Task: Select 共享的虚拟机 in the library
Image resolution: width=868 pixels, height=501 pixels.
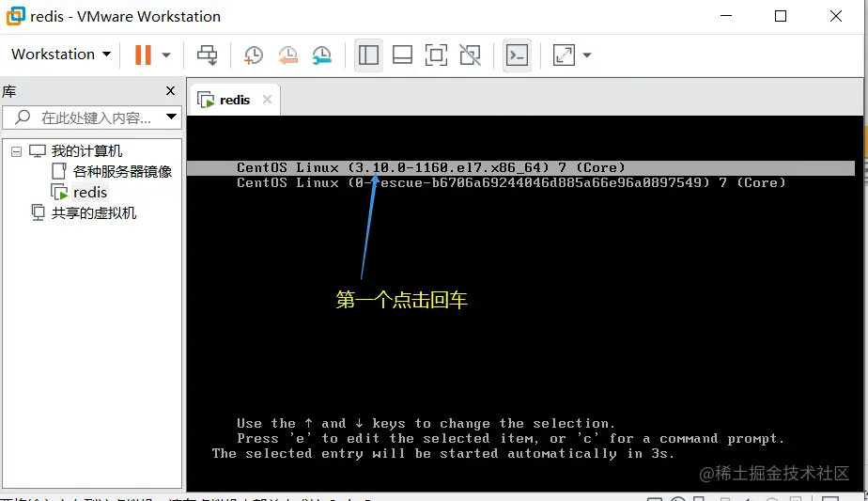Action: click(x=94, y=212)
